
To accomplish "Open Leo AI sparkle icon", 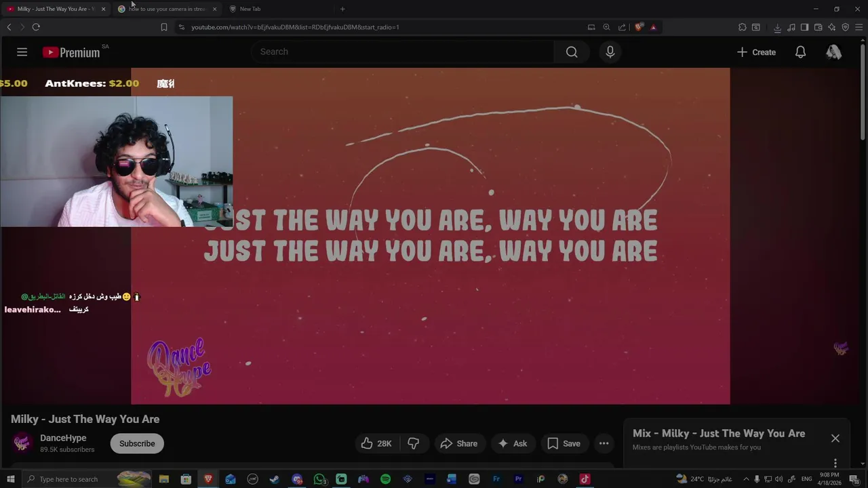I will tap(831, 27).
